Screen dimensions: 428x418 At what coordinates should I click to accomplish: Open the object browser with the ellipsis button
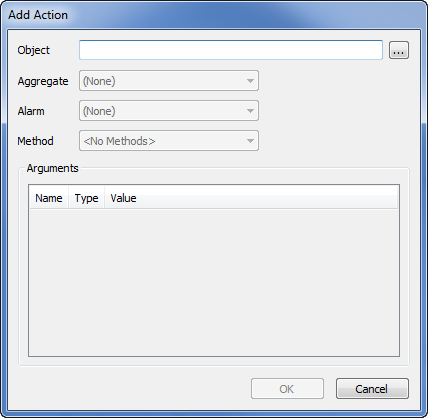399,50
